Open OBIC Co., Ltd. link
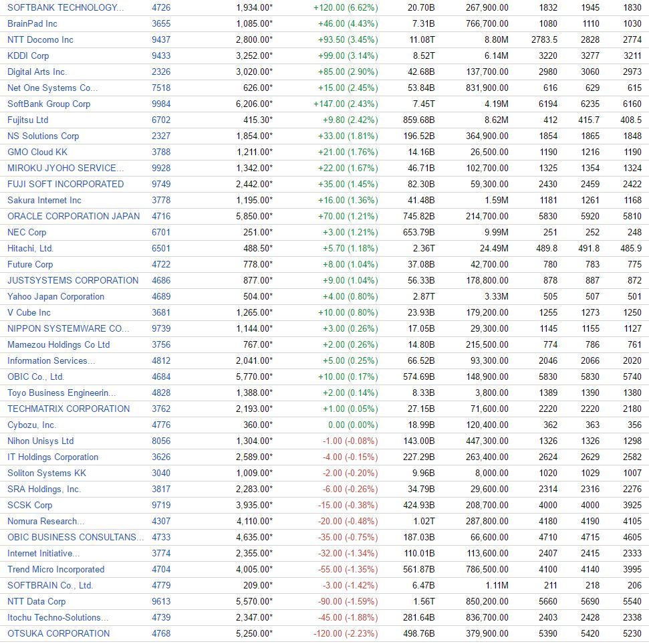 (35, 377)
